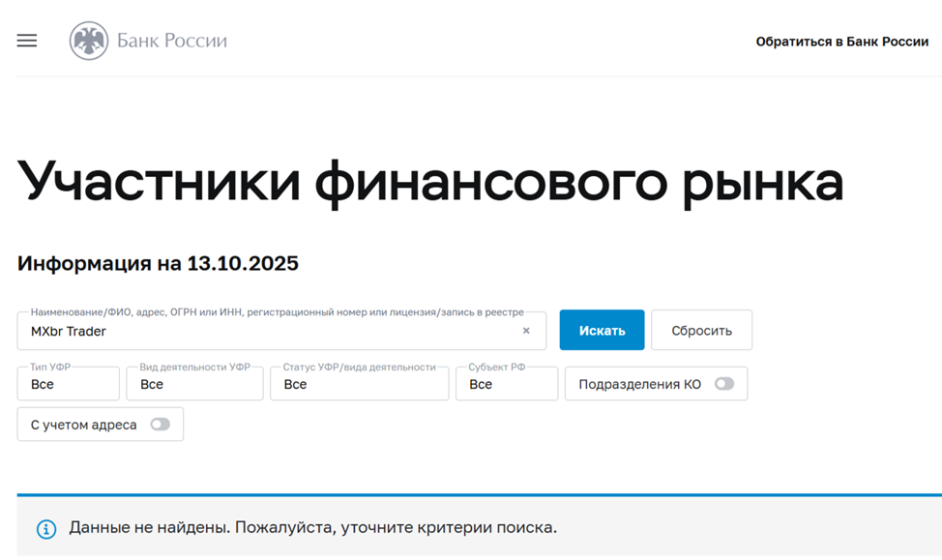
Task: Reset filters with the "Сбросить" button
Action: click(x=701, y=331)
